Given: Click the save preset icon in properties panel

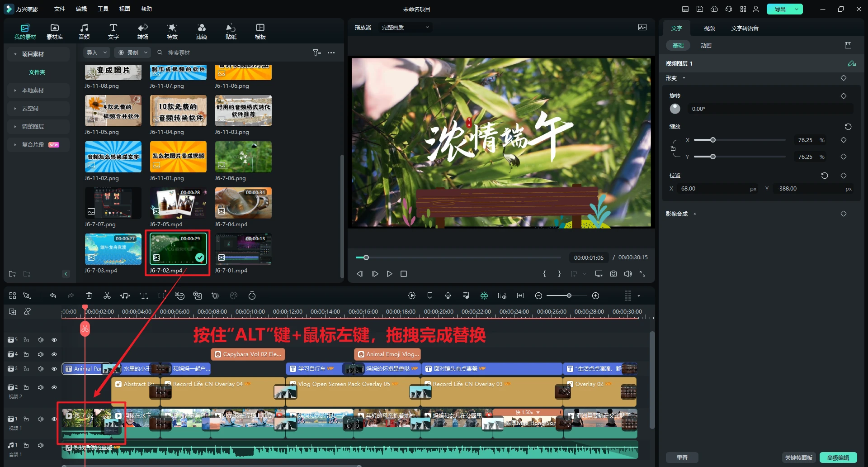Looking at the screenshot, I should pyautogui.click(x=848, y=45).
